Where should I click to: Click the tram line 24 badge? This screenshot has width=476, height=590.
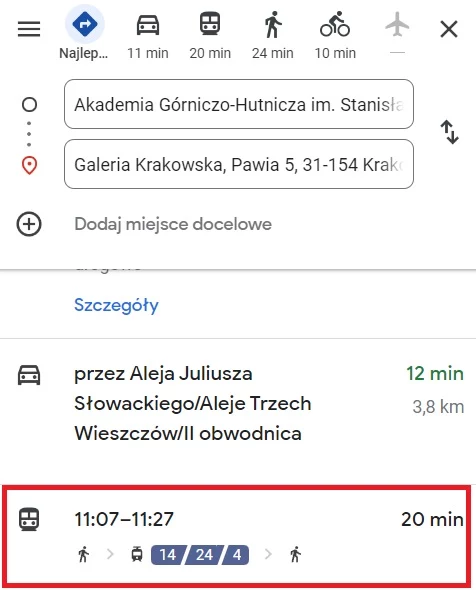pos(204,555)
